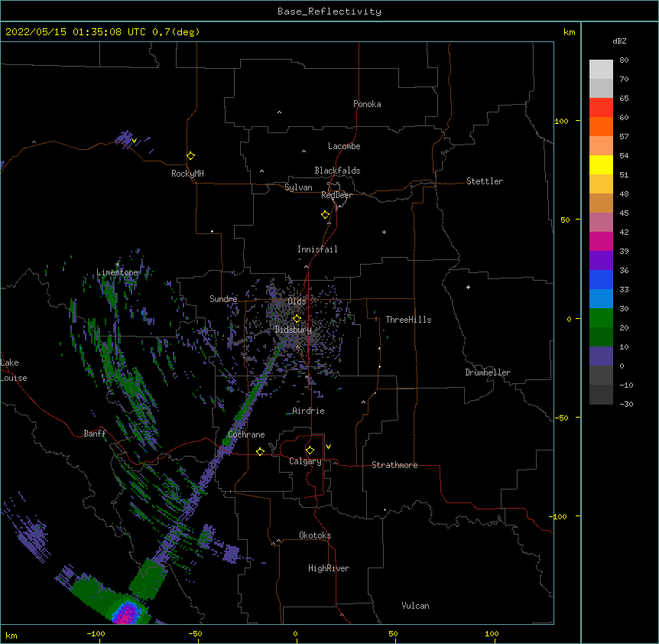Select the Limestone label
This screenshot has height=644, width=659.
coord(117,272)
